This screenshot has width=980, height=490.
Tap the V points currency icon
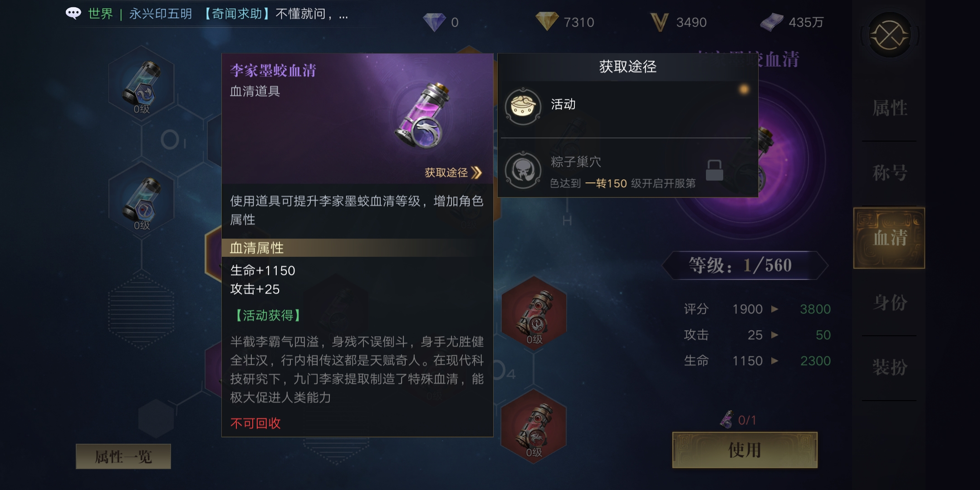click(659, 22)
